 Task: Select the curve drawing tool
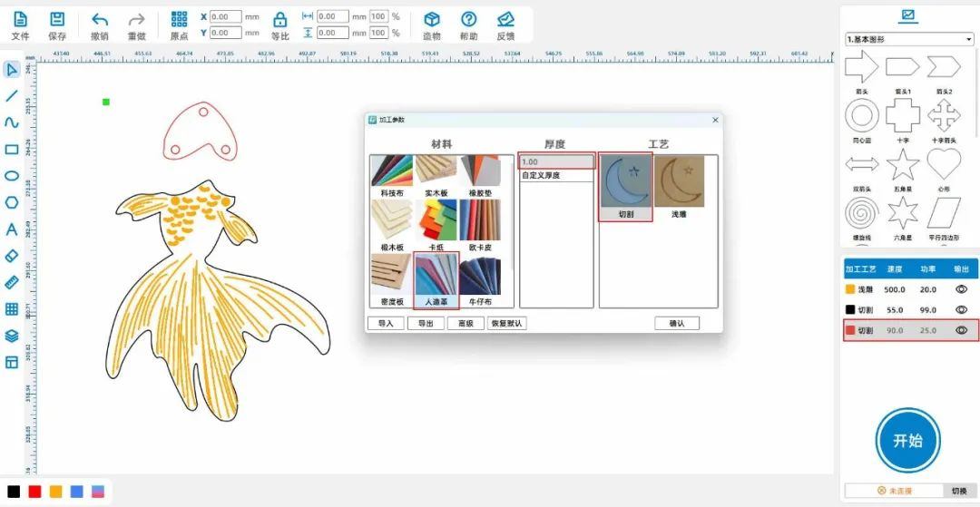click(x=12, y=122)
